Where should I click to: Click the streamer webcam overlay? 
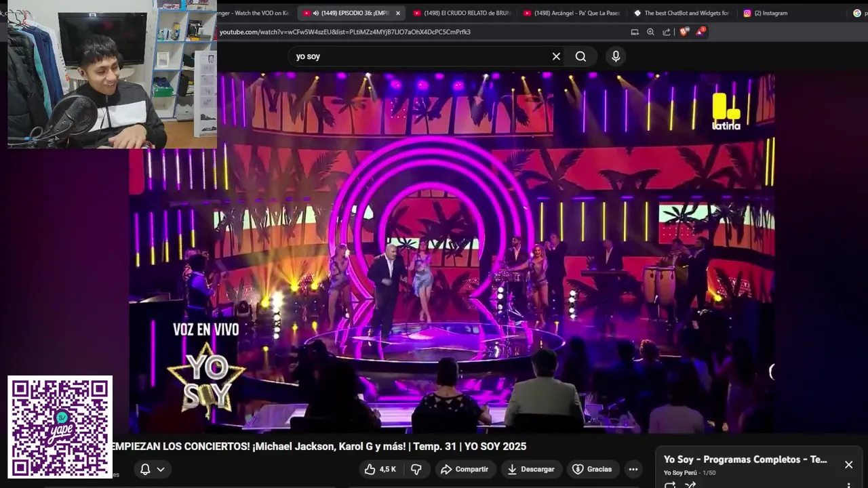[x=112, y=74]
